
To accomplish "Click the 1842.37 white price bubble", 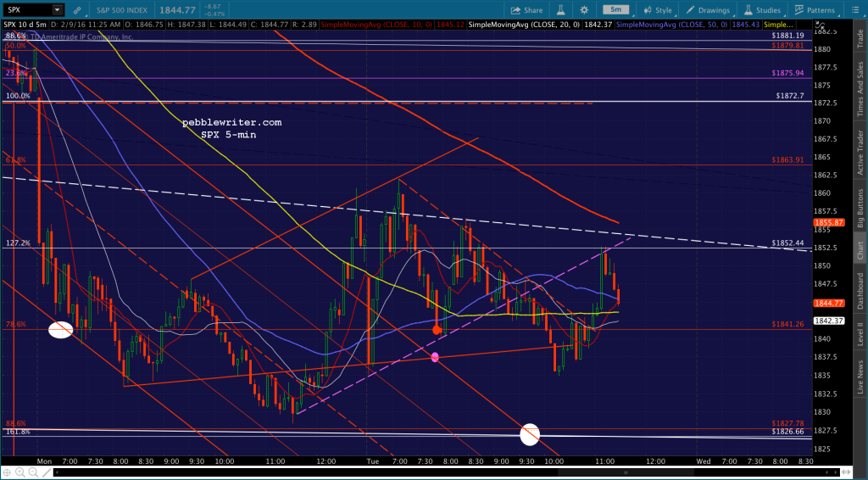I will (x=828, y=321).
